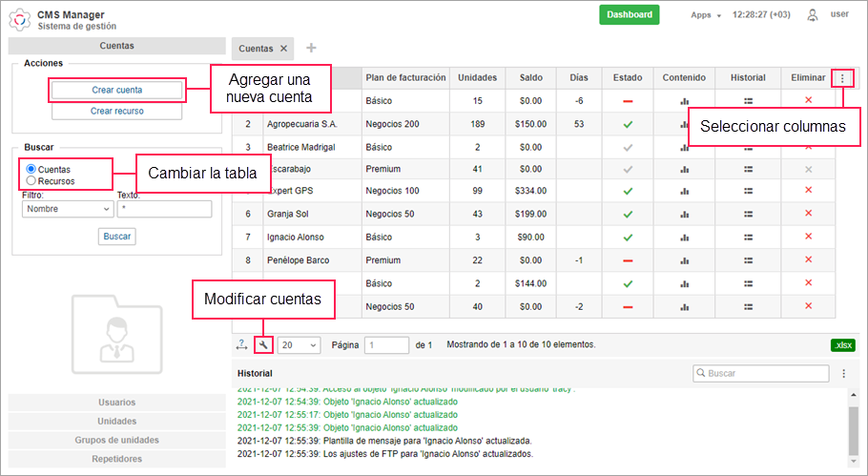Click the Crear cuenta button
Viewport: 868px width, 476px height.
[116, 91]
